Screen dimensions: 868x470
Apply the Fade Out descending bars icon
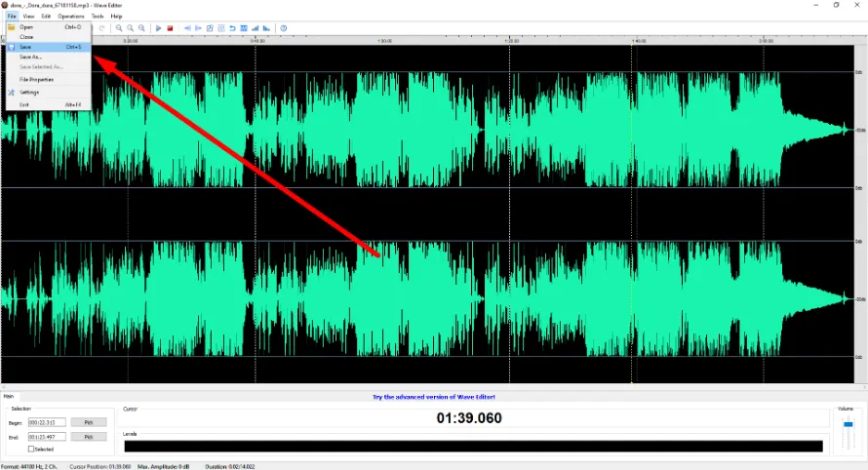[266, 28]
